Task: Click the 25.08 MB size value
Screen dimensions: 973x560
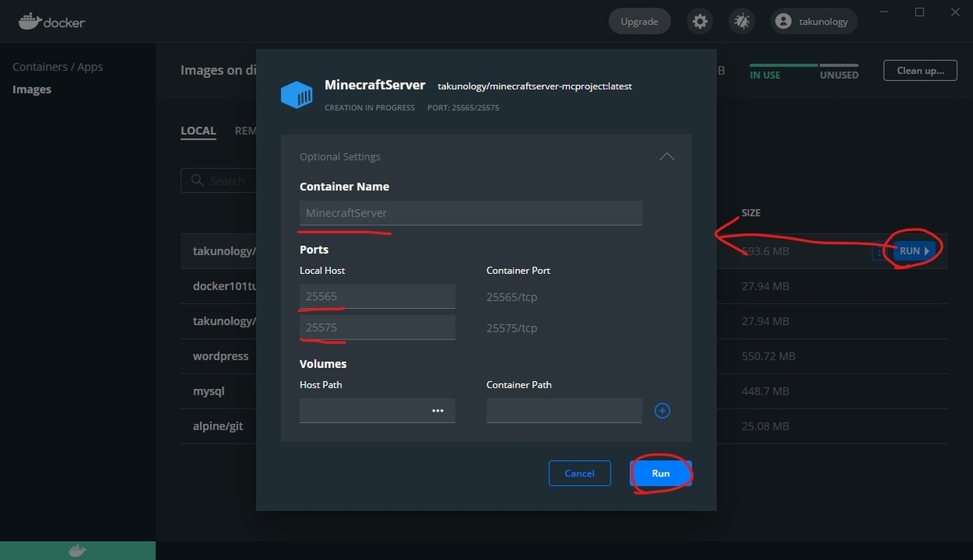Action: 765,425
